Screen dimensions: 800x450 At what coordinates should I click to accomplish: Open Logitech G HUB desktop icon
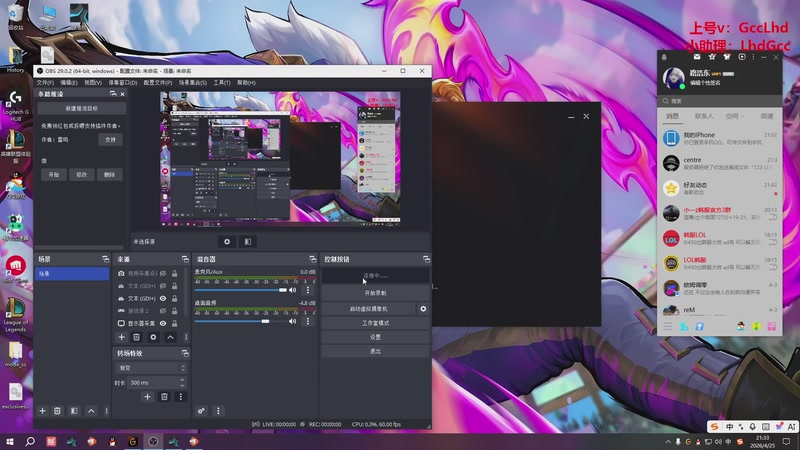click(x=15, y=106)
